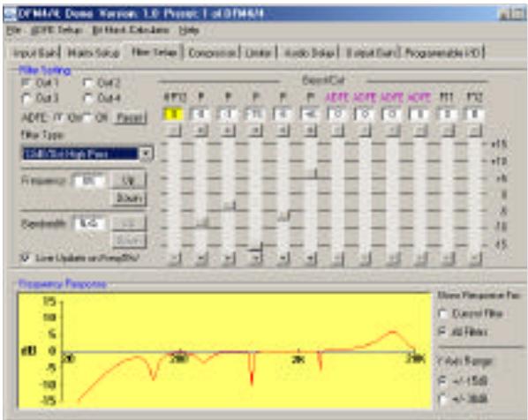Click the down button below the HPF column

pos(175,259)
